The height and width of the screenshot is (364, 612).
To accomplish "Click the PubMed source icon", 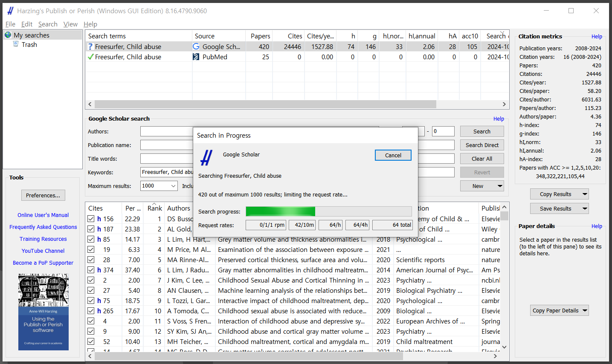I will 196,57.
